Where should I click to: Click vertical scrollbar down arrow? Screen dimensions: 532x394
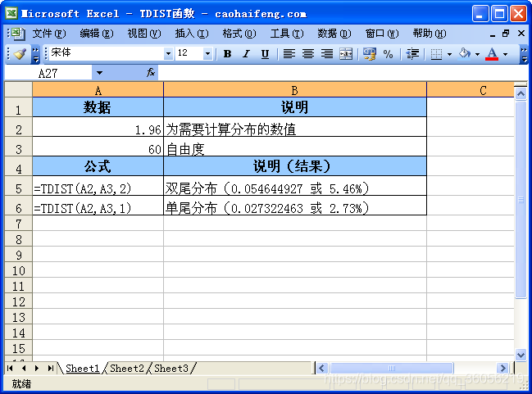(x=521, y=355)
